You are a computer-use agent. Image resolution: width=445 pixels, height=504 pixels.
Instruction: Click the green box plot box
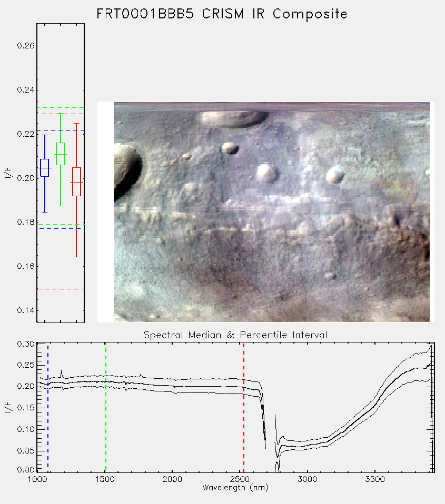coord(61,154)
